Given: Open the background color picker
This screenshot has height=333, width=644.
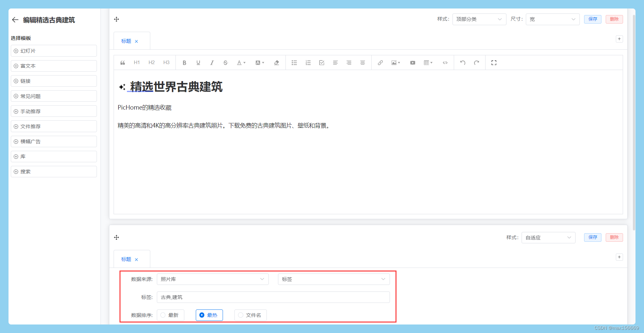Looking at the screenshot, I should click(x=260, y=63).
